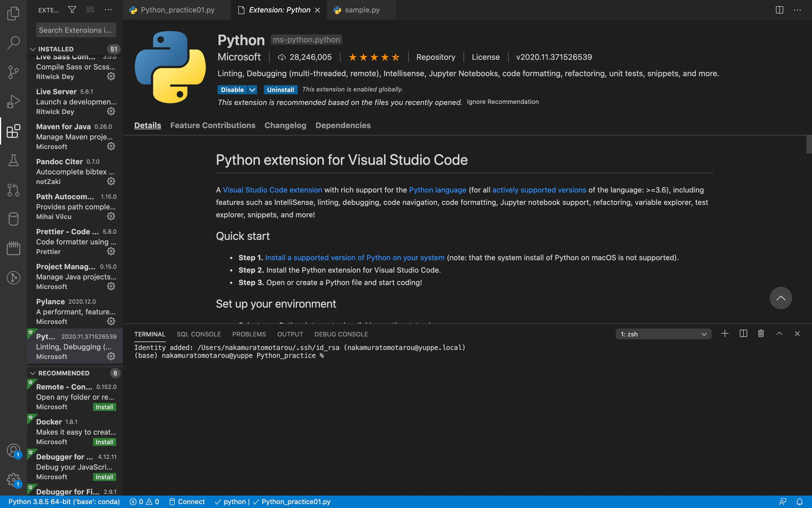This screenshot has height=508, width=812.
Task: Click the Disable button for Python extension
Action: click(x=232, y=90)
